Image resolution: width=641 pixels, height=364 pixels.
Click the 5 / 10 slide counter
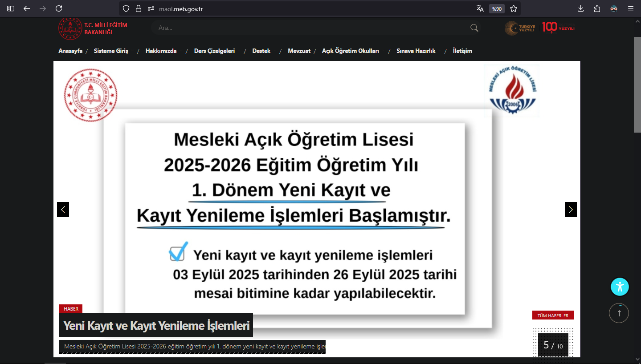pos(553,345)
